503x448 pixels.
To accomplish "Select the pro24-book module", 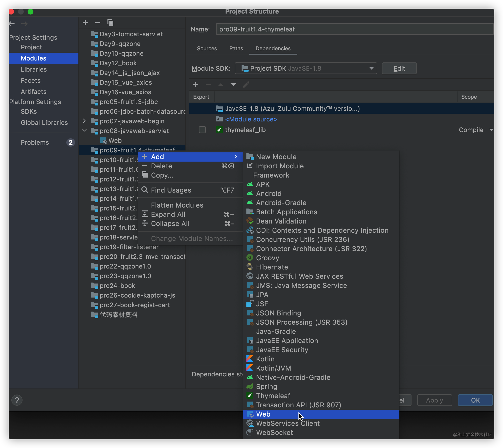I will [x=117, y=286].
